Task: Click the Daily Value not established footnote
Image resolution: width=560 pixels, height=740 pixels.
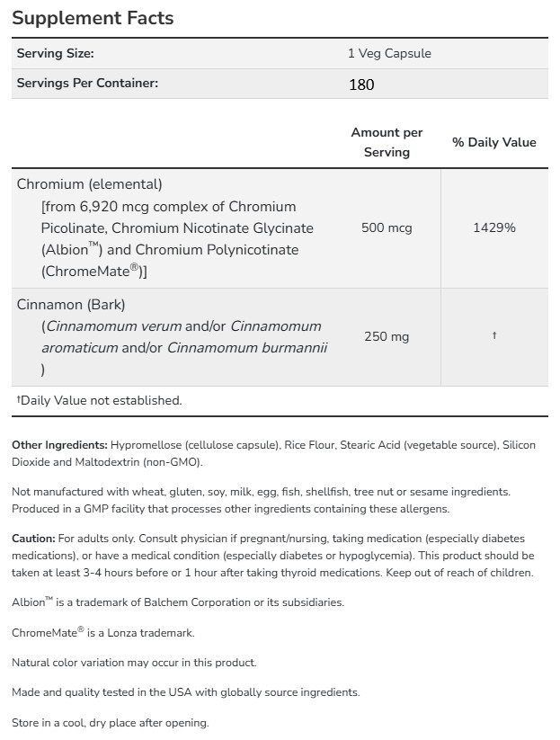Action: point(99,400)
